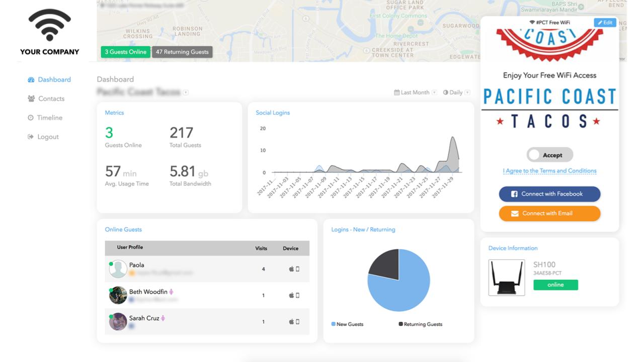Click the envelope icon on Email button

pos(515,214)
